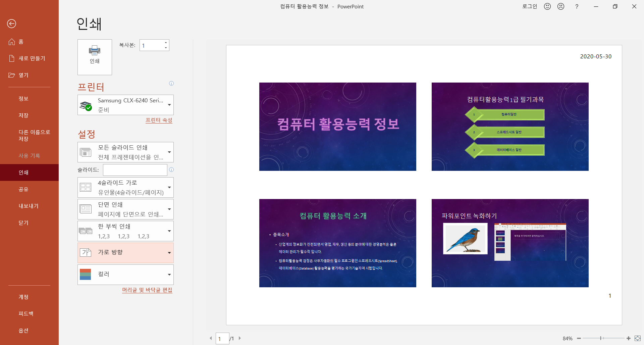Click the 컴퓨터 활용능력 정보 slide thumbnail
Screen dimensions: 644x345
pyautogui.click(x=338, y=127)
